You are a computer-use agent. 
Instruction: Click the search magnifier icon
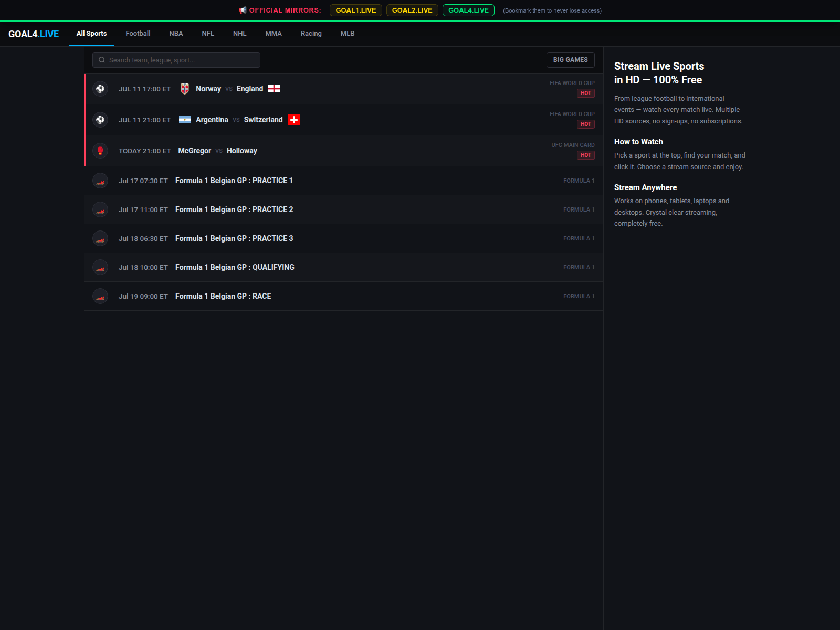(102, 60)
